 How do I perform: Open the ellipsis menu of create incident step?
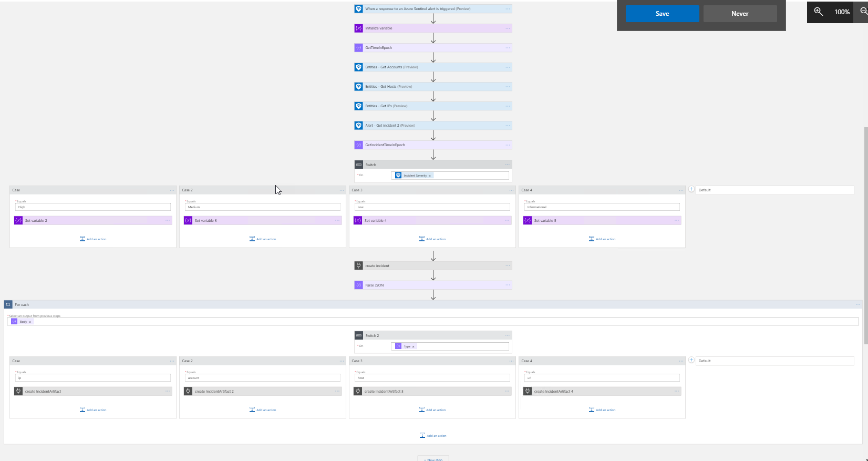point(508,266)
